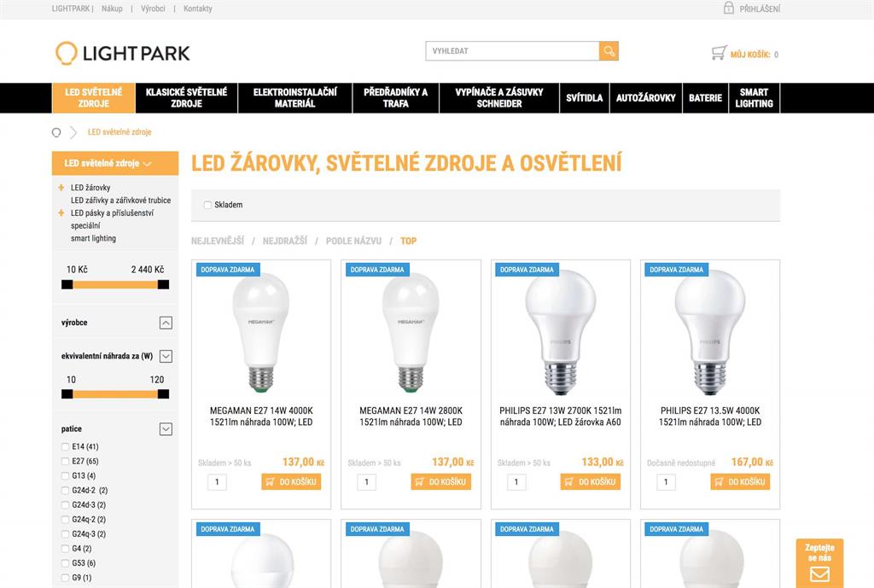Click the LIGHTPARK top bar link

click(x=71, y=9)
